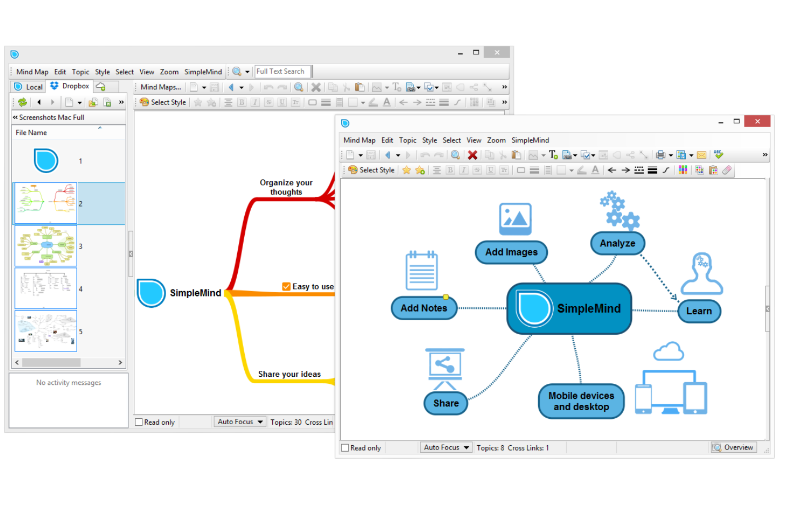
Task: Click the spell check ABC icon in front window
Action: [x=718, y=155]
